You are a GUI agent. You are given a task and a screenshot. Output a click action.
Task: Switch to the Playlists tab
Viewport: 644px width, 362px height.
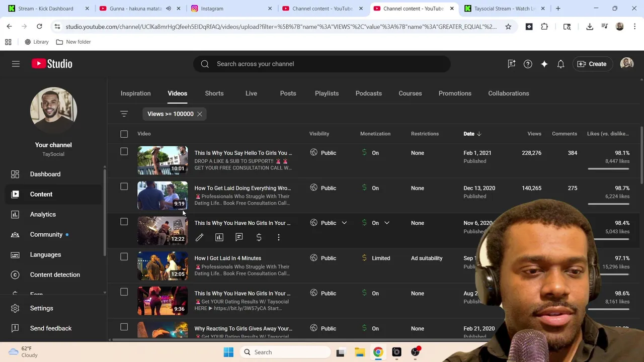click(327, 94)
